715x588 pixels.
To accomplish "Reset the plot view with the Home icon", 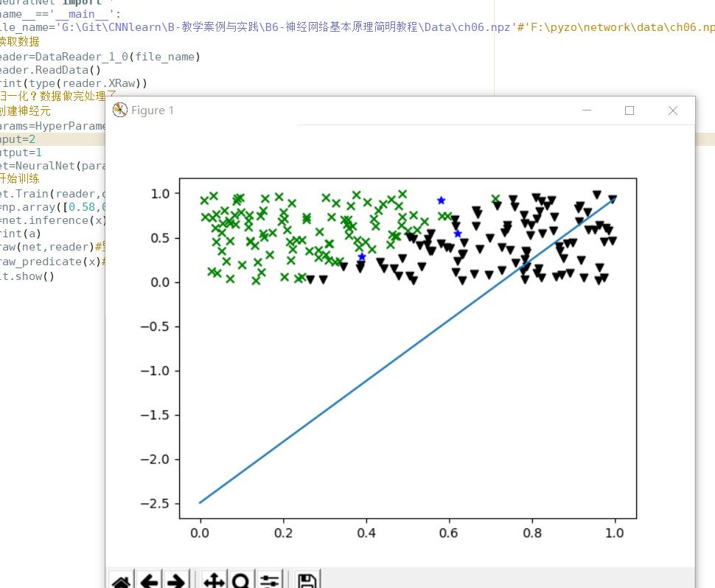I will pyautogui.click(x=122, y=582).
